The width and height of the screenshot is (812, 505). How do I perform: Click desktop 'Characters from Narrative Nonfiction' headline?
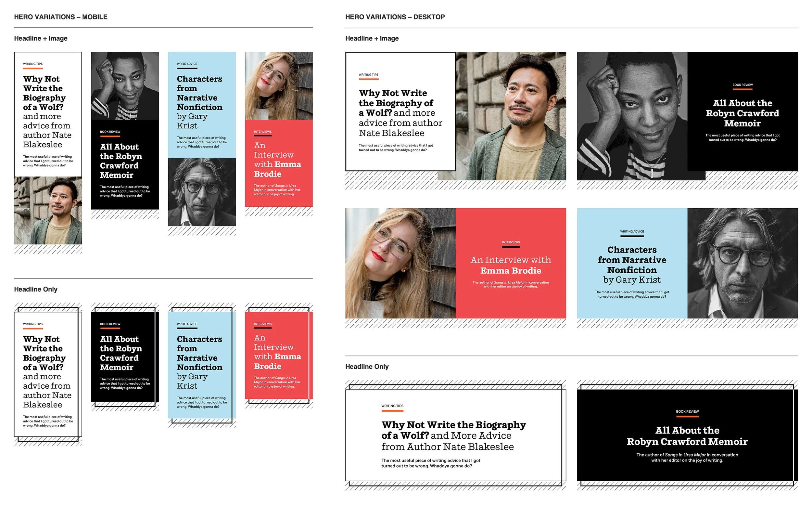tap(632, 260)
